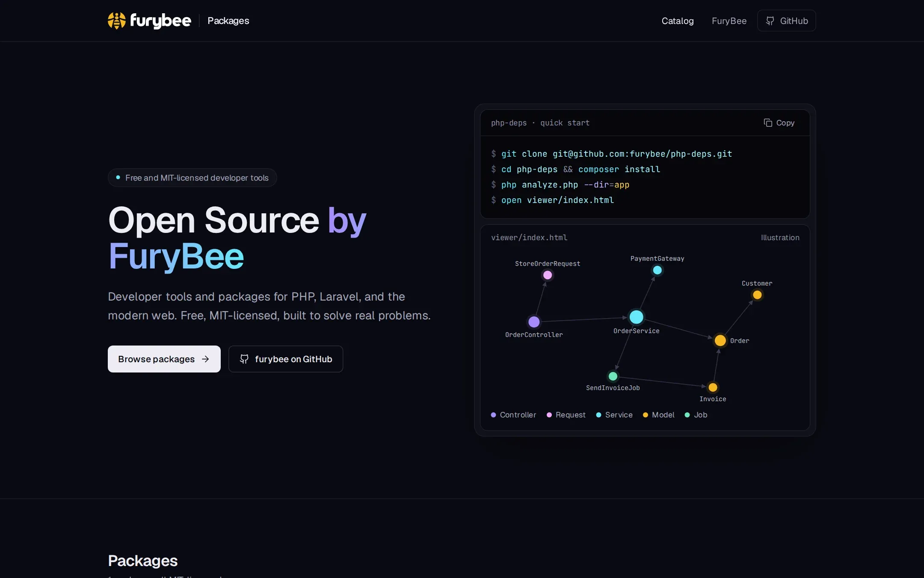Click the Invoice orange node
Screen dimensions: 924x578
click(713, 387)
